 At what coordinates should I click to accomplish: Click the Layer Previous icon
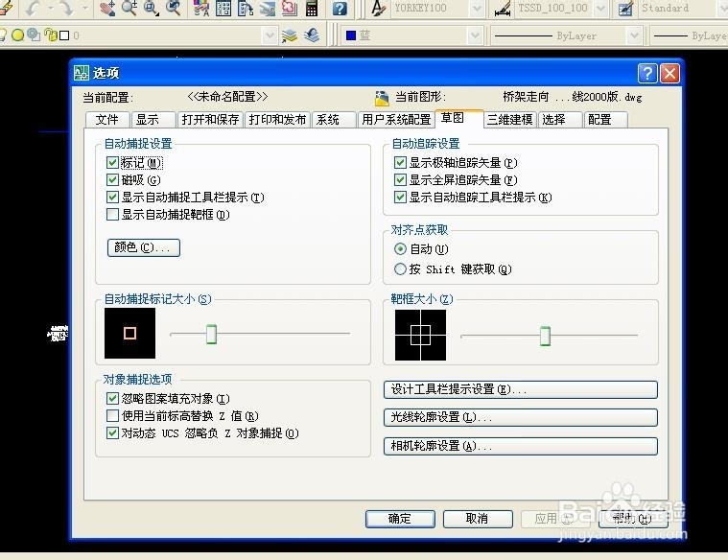(x=312, y=35)
